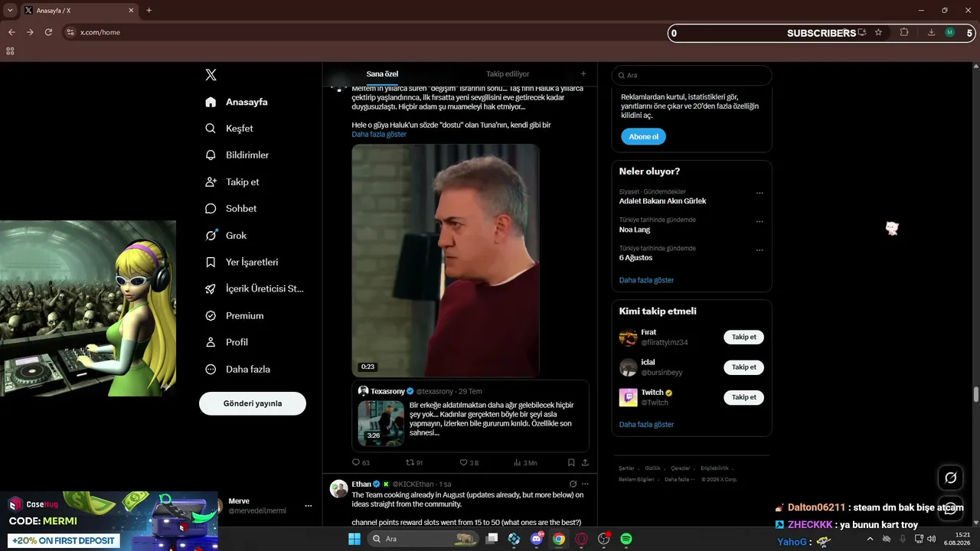Viewport: 980px width, 551px height.
Task: Open the Chrome profile avatar M
Action: (950, 32)
